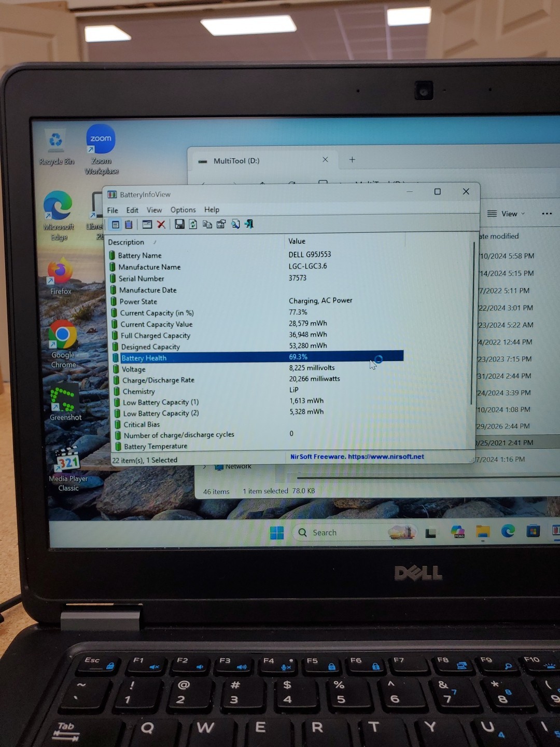Expand the View dropdown in File Explorer
This screenshot has width=560, height=747.
[x=507, y=214]
